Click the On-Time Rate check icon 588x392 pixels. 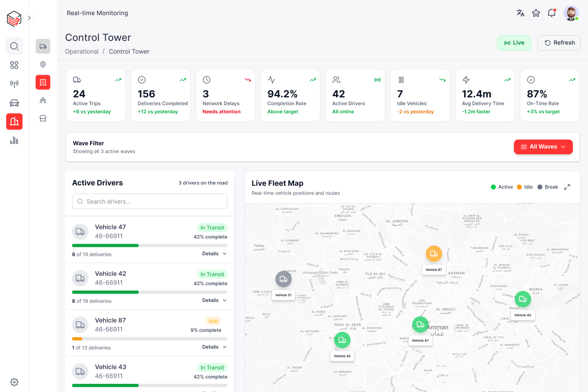pos(531,80)
